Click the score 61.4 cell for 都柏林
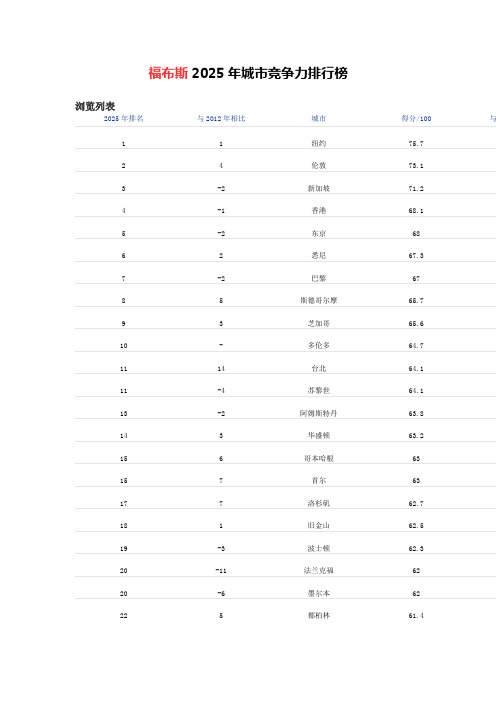This screenshot has width=496, height=702. coord(416,616)
